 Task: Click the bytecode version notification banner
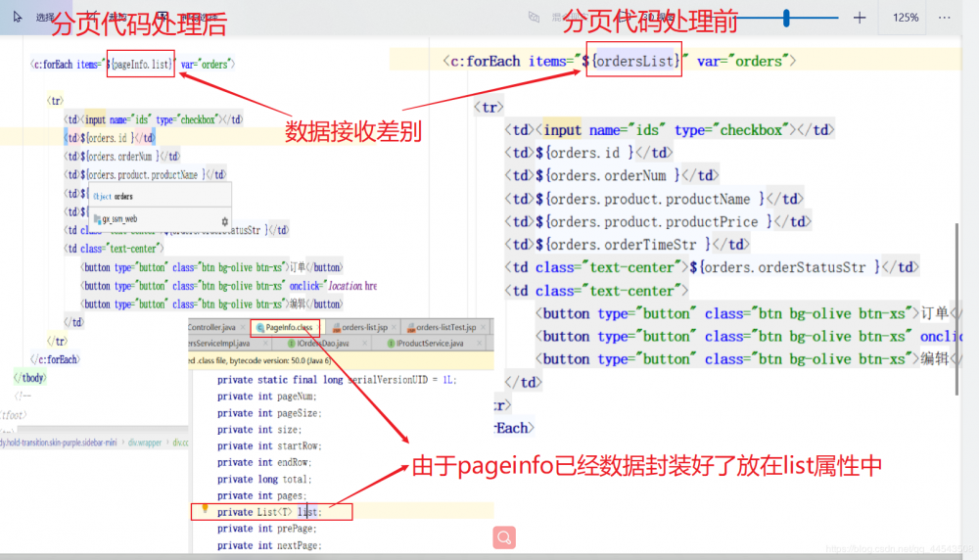(341, 361)
